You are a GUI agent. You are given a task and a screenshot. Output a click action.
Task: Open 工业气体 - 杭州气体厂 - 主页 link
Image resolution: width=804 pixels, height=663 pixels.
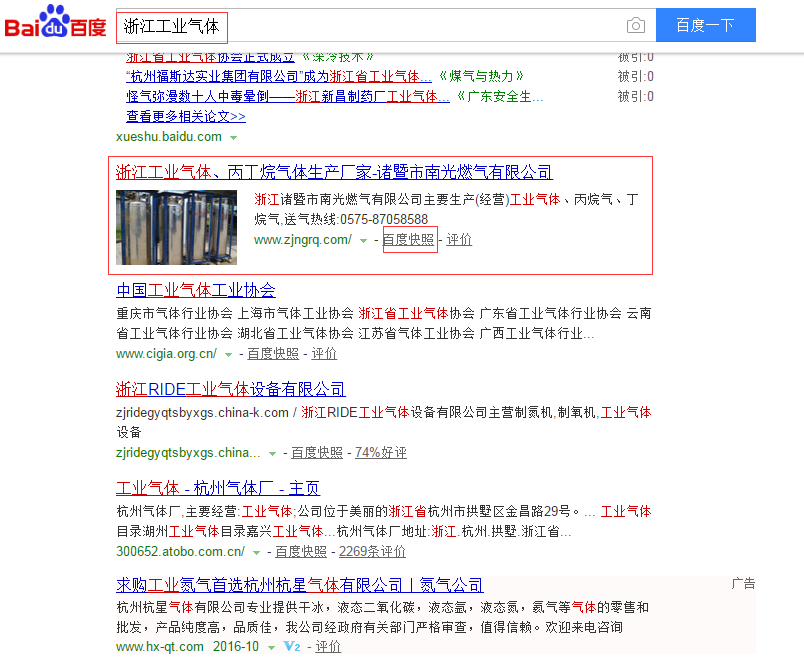click(x=218, y=488)
